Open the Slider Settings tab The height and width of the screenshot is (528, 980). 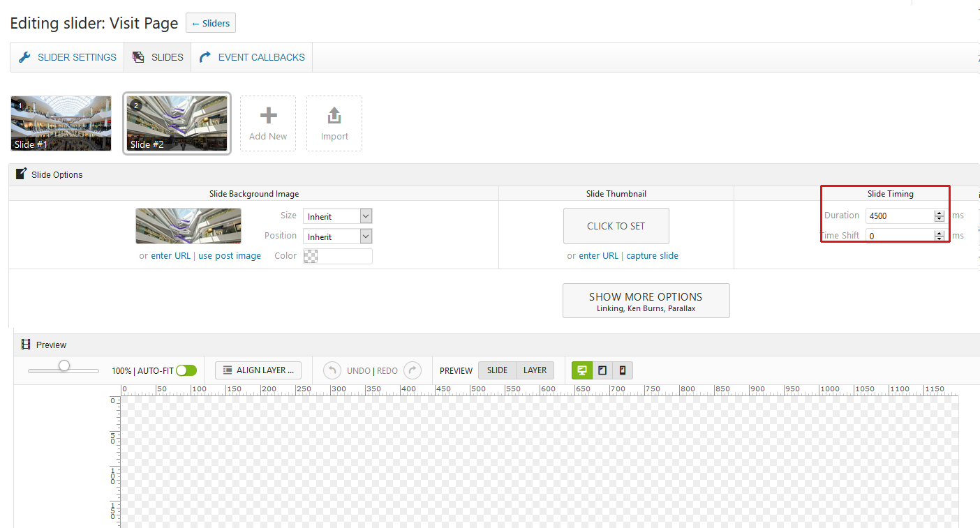pos(68,57)
